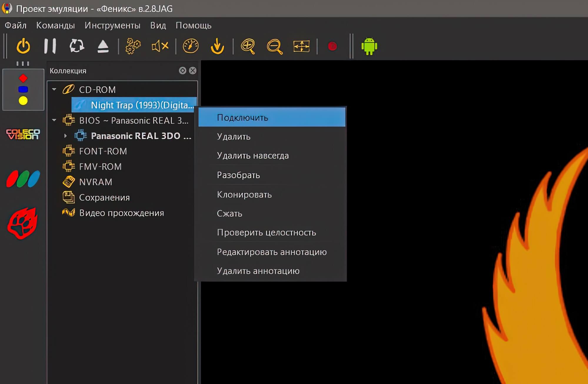This screenshot has height=384, width=588.
Task: Select the Night Trap (1993) tree item
Action: coord(134,105)
